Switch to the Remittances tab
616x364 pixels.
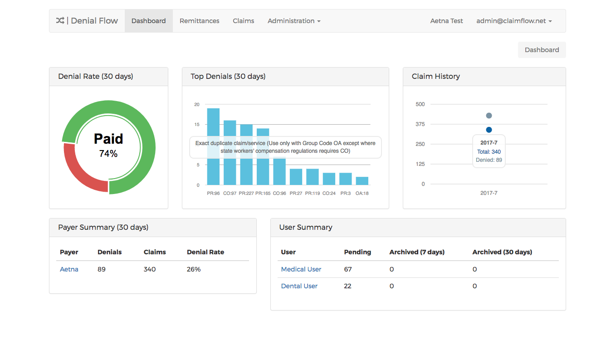[199, 21]
